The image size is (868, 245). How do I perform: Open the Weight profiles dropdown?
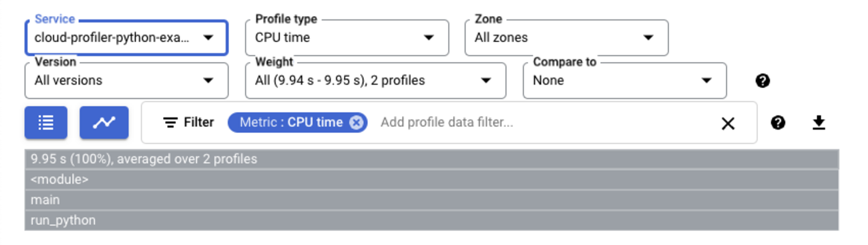point(375,81)
